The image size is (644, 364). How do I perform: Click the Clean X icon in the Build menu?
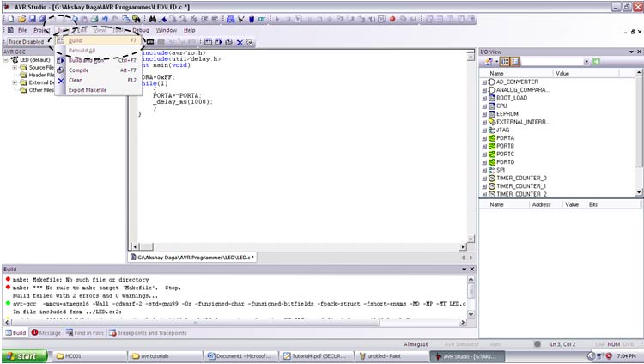pos(60,81)
